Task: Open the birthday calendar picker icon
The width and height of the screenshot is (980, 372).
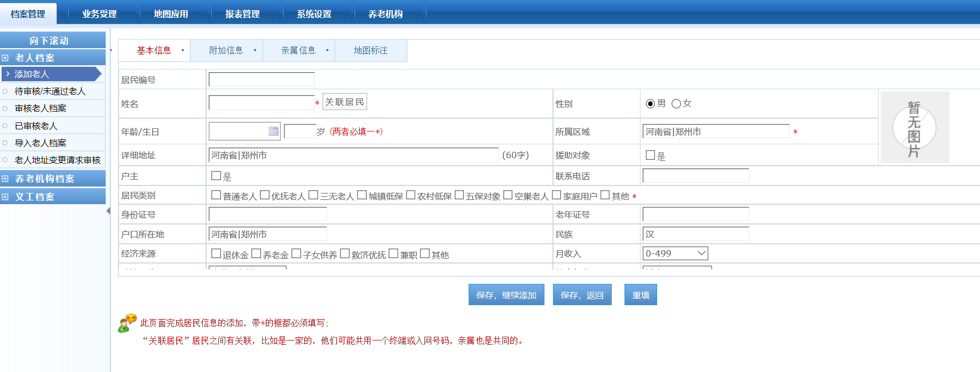Action: point(273,131)
